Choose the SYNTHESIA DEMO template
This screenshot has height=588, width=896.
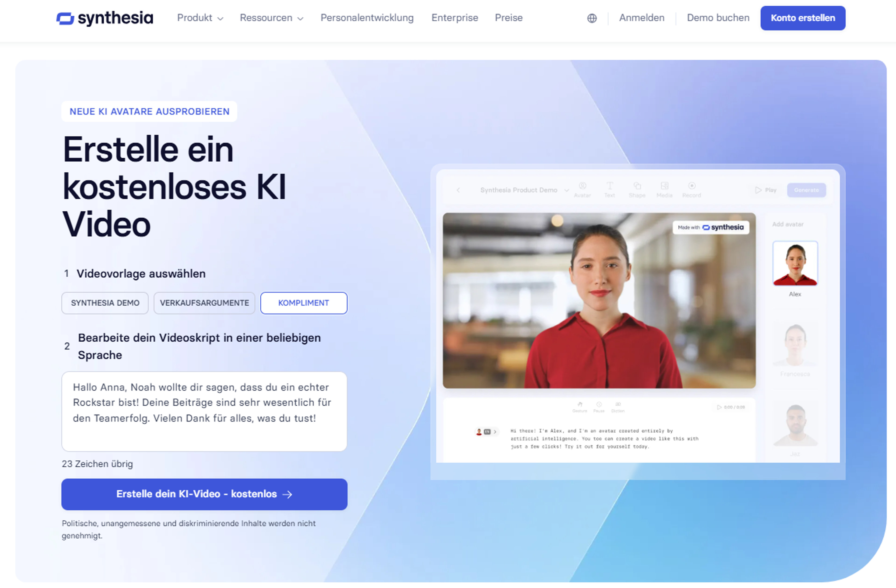(105, 303)
